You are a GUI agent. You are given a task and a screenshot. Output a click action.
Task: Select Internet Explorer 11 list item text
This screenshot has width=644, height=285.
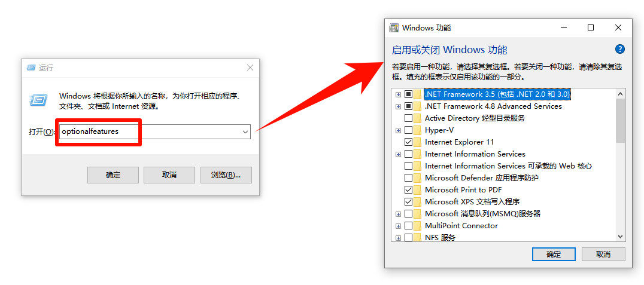(459, 142)
